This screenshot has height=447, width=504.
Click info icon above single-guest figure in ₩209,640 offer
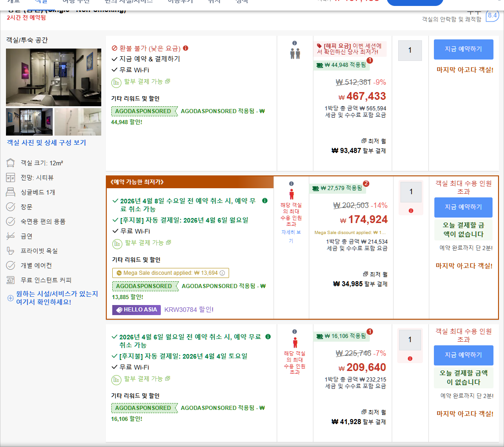[x=295, y=332]
